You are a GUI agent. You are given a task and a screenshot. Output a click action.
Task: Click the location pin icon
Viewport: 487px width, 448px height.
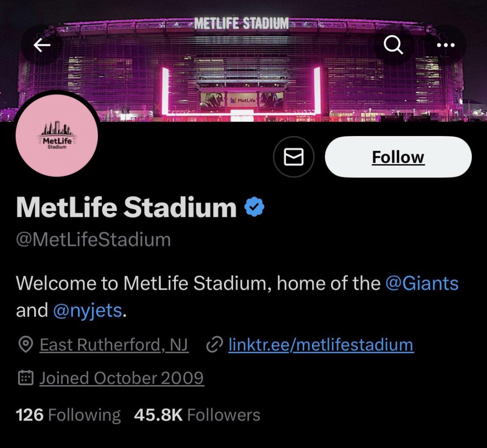25,345
